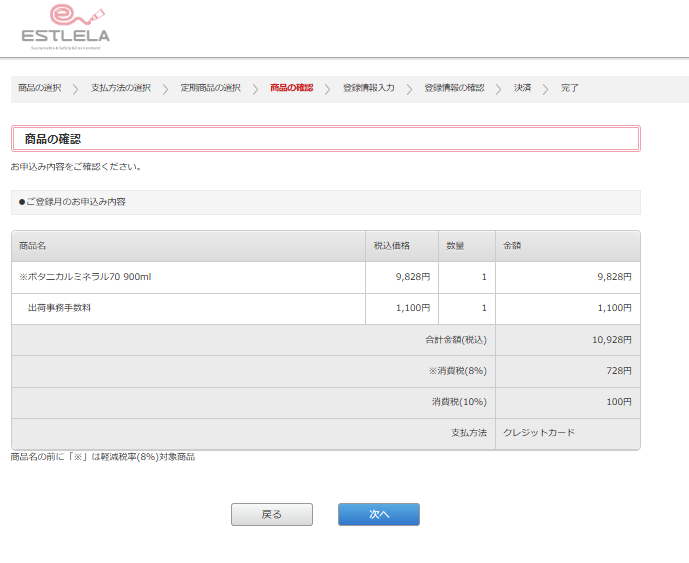Click the chevron between 決済 and 完了

[x=546, y=89]
